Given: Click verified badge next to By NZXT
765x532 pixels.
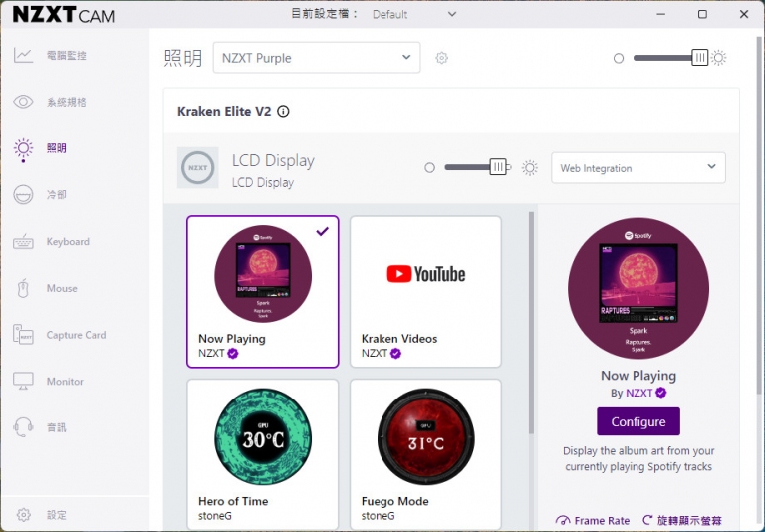Looking at the screenshot, I should click(x=661, y=393).
